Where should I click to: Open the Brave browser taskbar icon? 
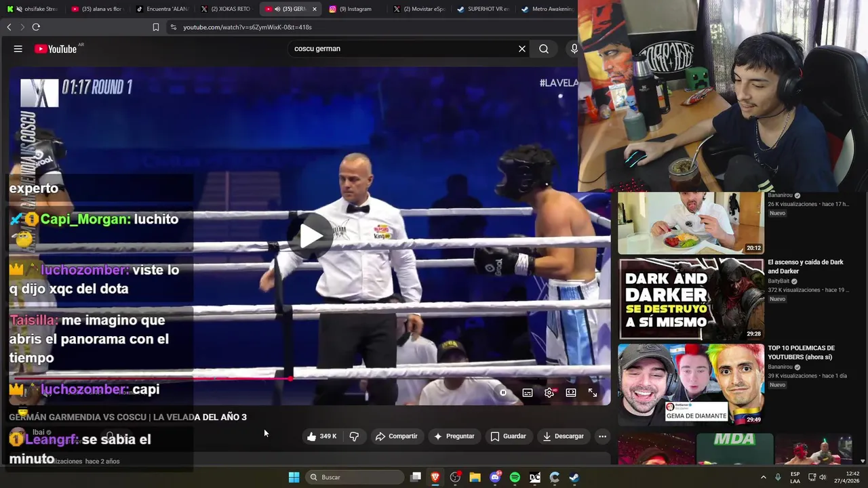point(435,477)
